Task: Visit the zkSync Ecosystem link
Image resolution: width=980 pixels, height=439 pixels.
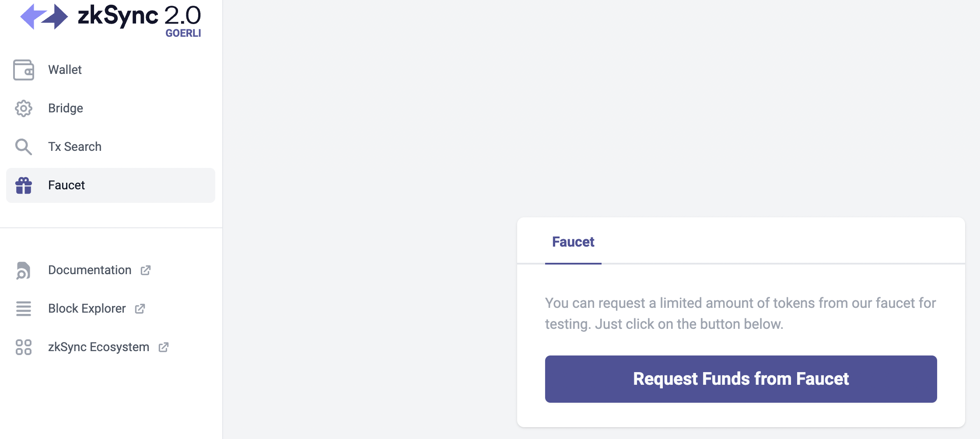Action: [98, 347]
